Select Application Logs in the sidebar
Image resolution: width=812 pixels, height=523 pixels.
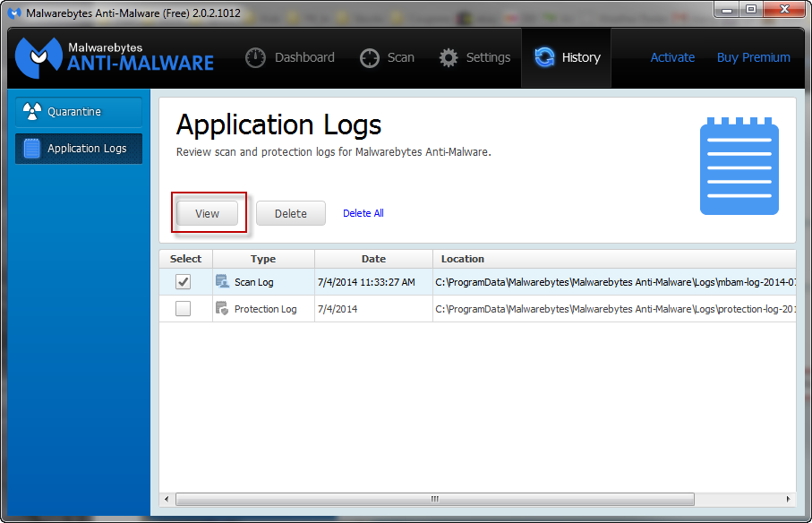click(x=79, y=149)
